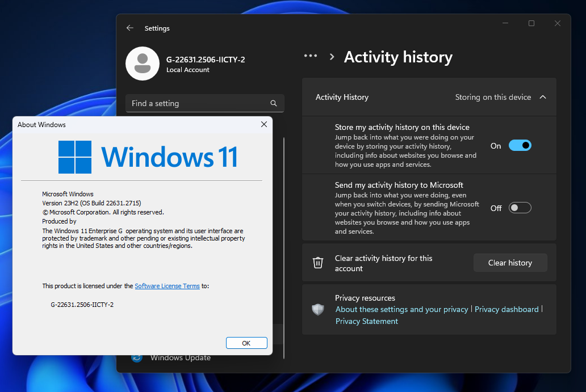
Task: Click Clear activity history for this account text
Action: (383, 263)
